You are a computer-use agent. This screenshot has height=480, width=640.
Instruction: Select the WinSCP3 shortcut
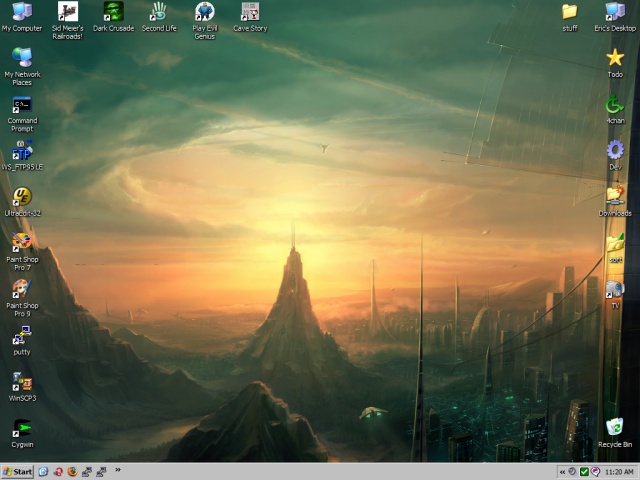click(22, 387)
